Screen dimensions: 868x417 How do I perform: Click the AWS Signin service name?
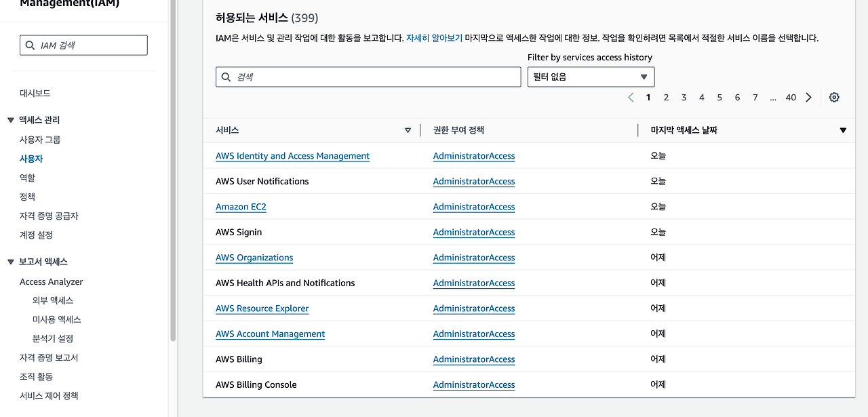coord(239,232)
